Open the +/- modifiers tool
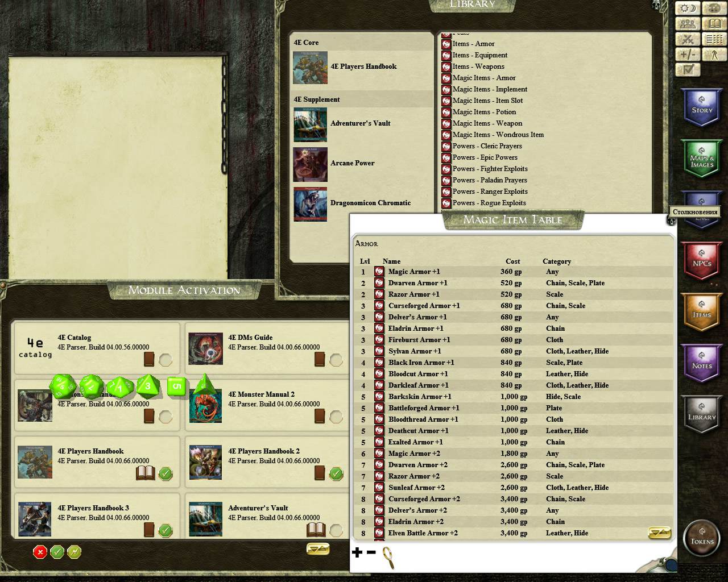This screenshot has height=582, width=728. click(x=688, y=55)
